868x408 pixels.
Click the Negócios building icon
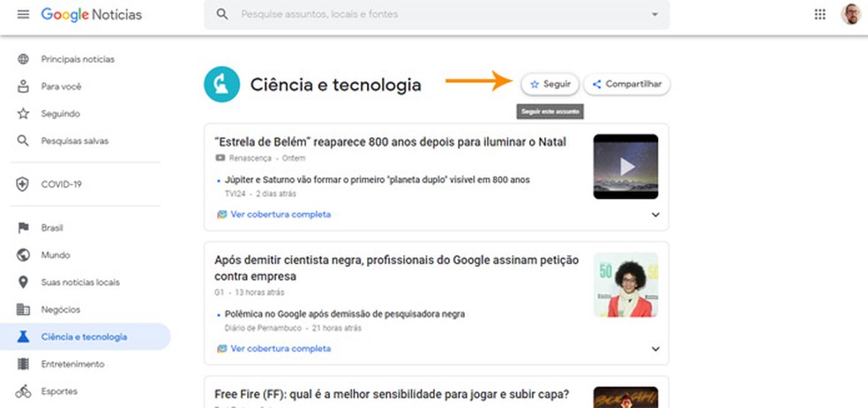(x=23, y=309)
